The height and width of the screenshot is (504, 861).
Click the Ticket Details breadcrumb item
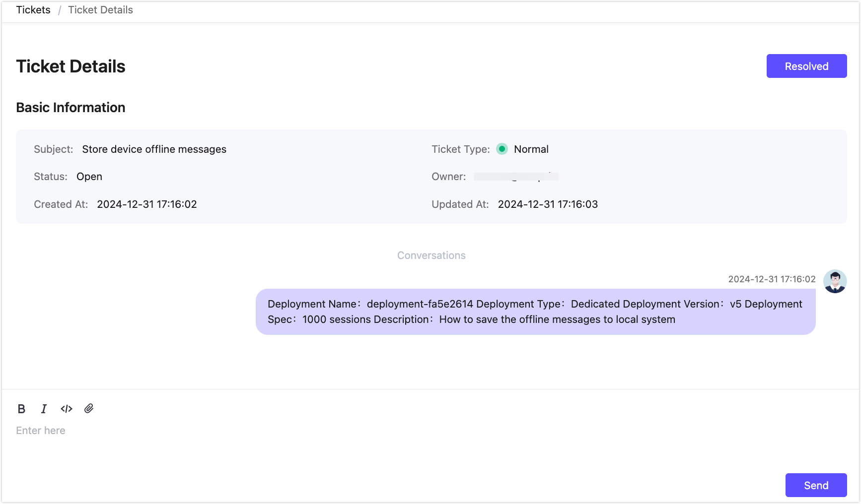coord(100,10)
